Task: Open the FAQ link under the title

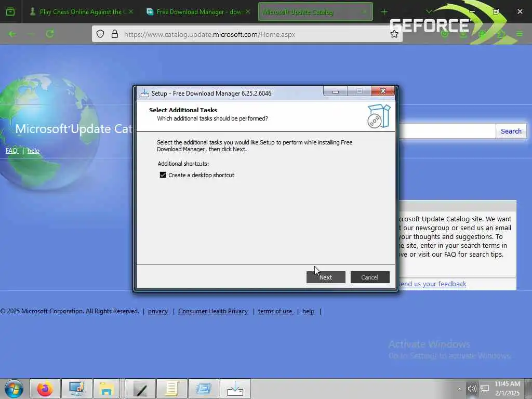Action: [x=12, y=151]
